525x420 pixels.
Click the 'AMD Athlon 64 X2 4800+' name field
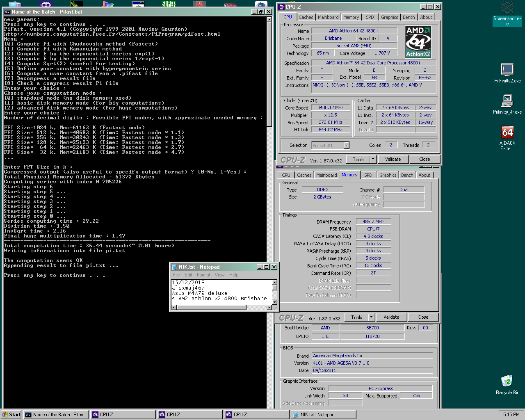[354, 31]
